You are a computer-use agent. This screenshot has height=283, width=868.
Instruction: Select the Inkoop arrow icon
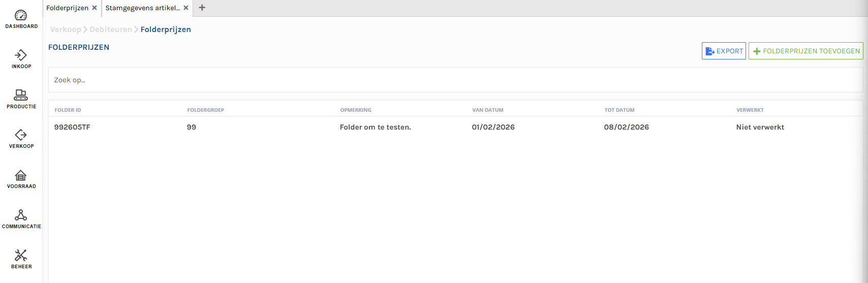(21, 55)
